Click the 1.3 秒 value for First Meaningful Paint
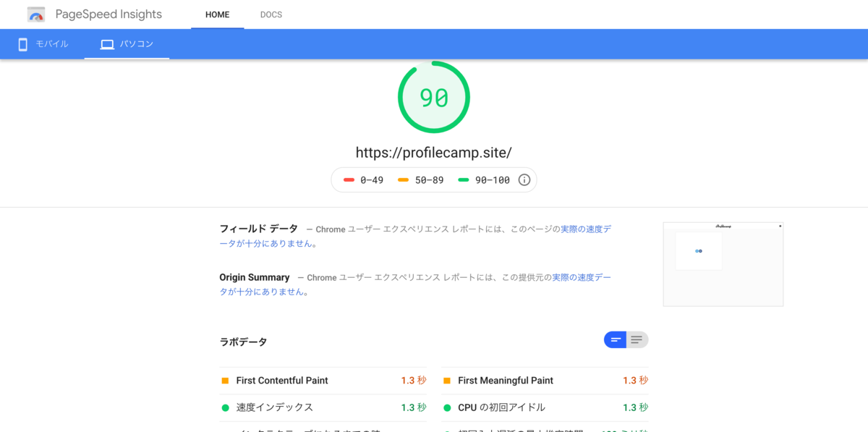868x432 pixels. 636,381
